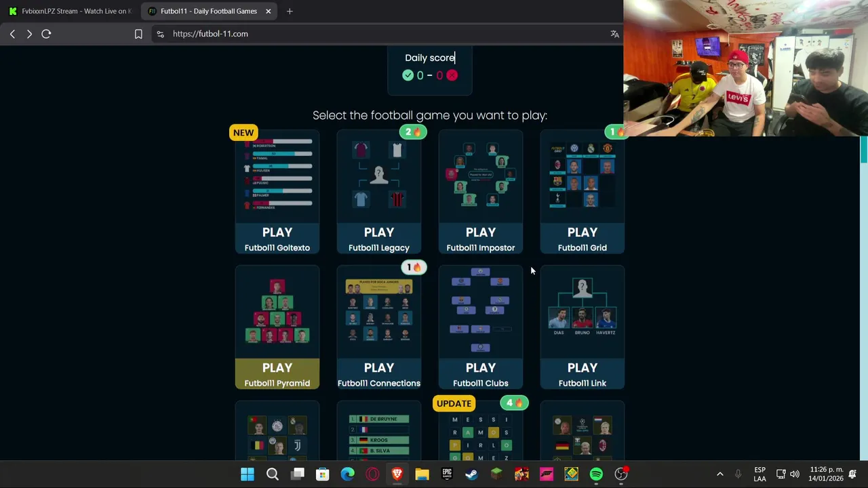Open Windows search from taskbar
868x488 pixels.
(273, 474)
